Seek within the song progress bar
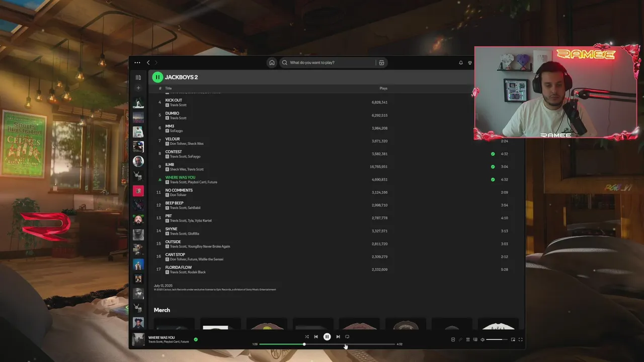This screenshot has height=362, width=644. coord(327,344)
